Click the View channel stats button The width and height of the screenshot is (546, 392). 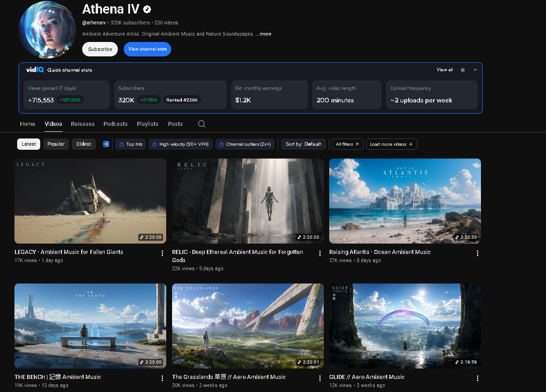point(147,49)
